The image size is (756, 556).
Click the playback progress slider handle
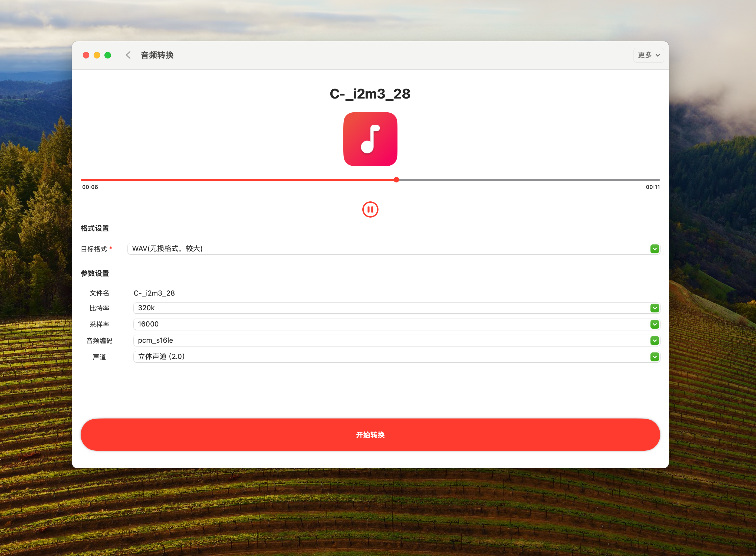point(396,180)
